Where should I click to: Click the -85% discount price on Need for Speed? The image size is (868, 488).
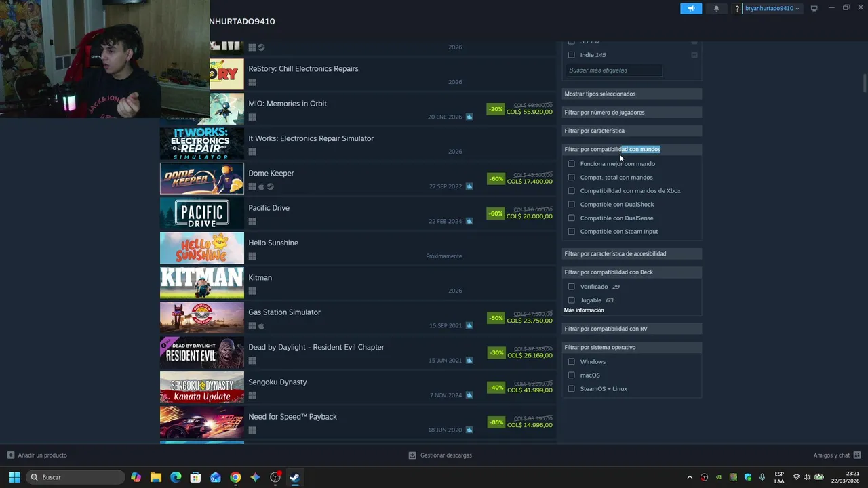coord(520,422)
